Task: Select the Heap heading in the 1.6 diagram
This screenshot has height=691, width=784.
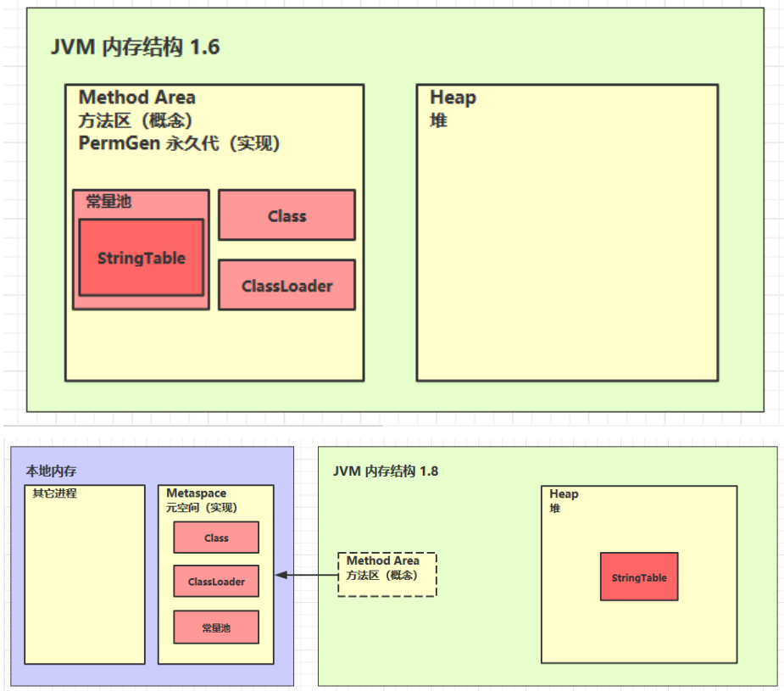Action: click(x=453, y=98)
